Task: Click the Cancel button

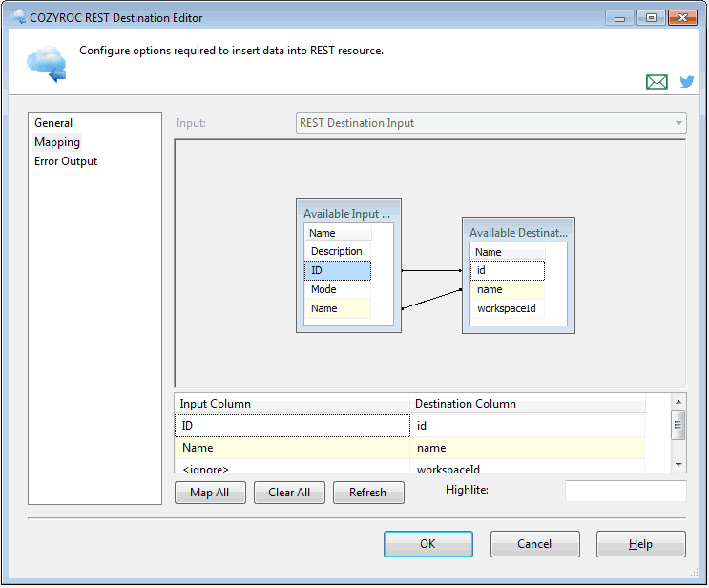Action: (534, 544)
